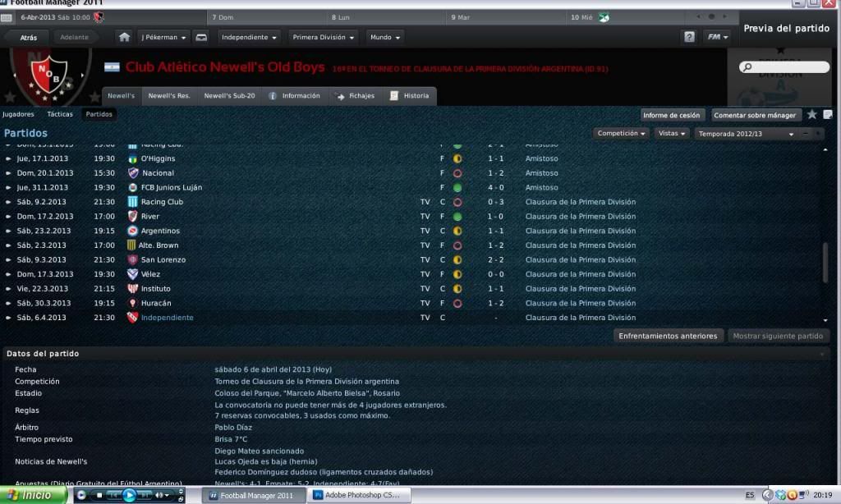Switch to the Newell's Sub-20 tab
The image size is (841, 504).
(230, 96)
